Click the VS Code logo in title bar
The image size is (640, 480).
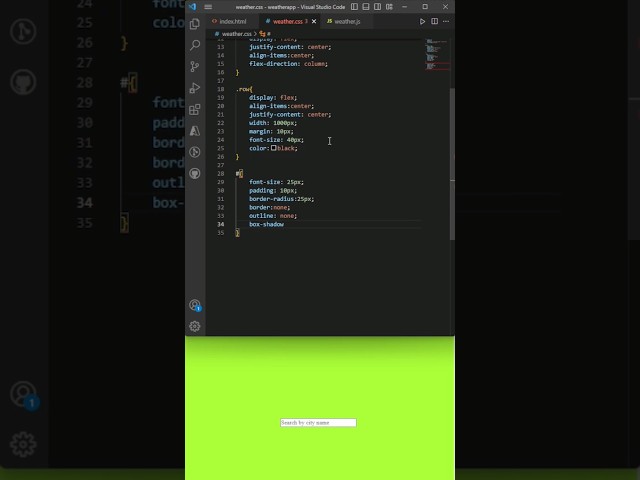coord(192,7)
